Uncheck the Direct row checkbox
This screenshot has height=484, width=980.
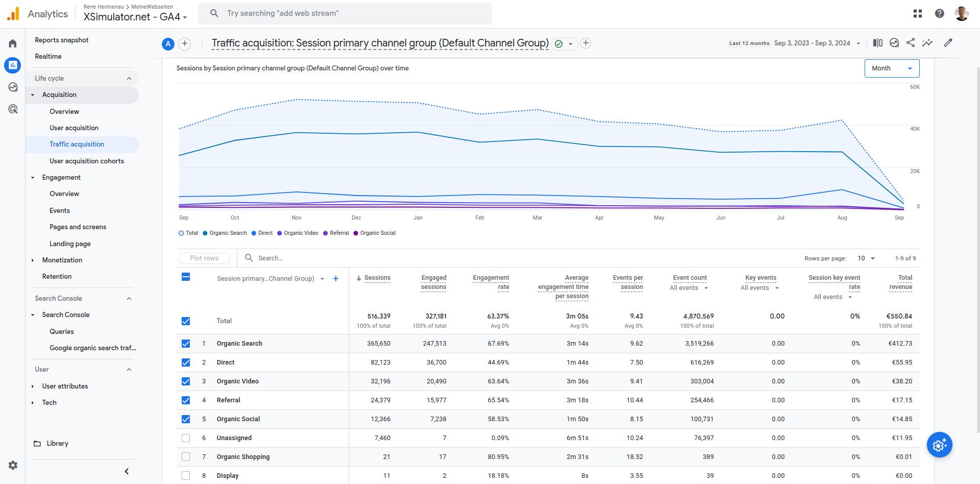point(186,362)
